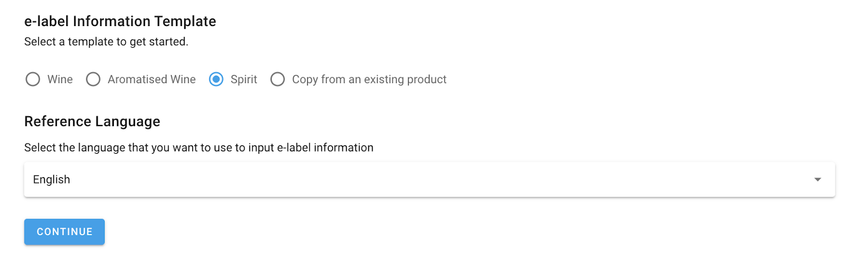Click the empty circle icon beside Wine
Viewport: 868px width, 270px height.
pos(33,79)
